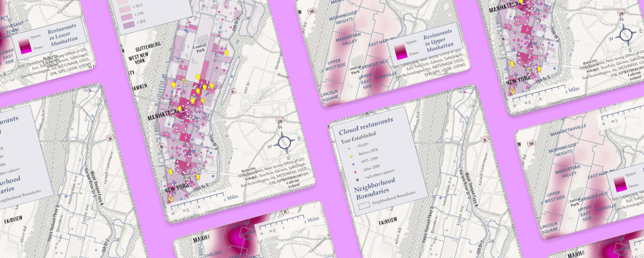Click the <all other values> legend label
This screenshot has width=644, height=258.
coord(379,174)
